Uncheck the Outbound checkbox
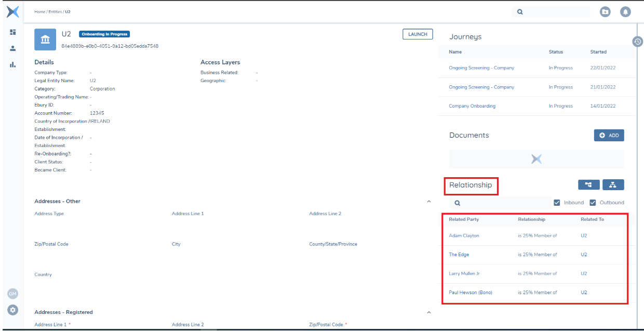 coord(593,203)
